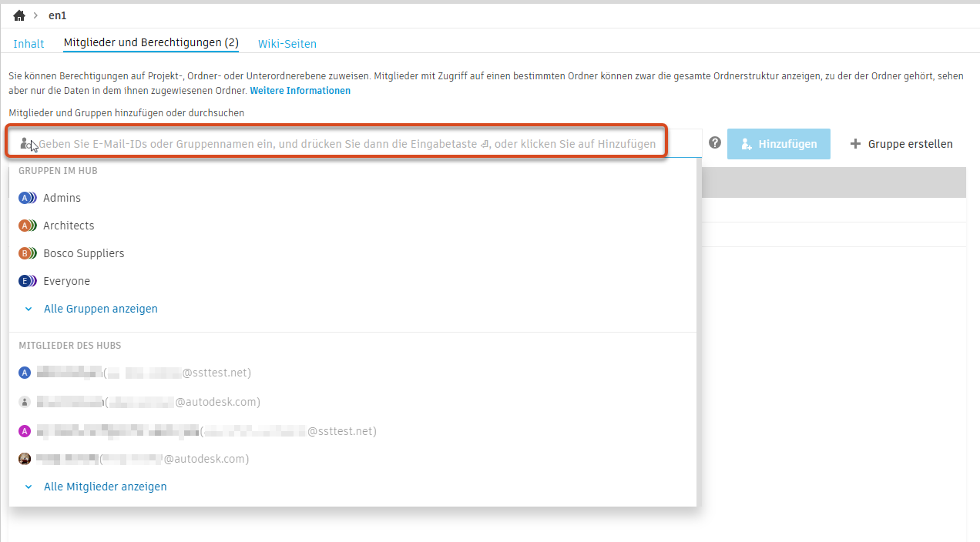Click the Admins group icon
Screen dimensions: 980x542
point(28,198)
